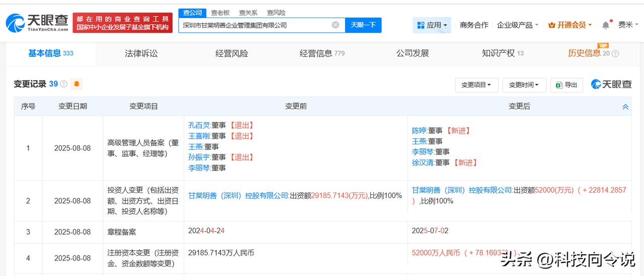Click the 商务合作 link

click(x=474, y=25)
